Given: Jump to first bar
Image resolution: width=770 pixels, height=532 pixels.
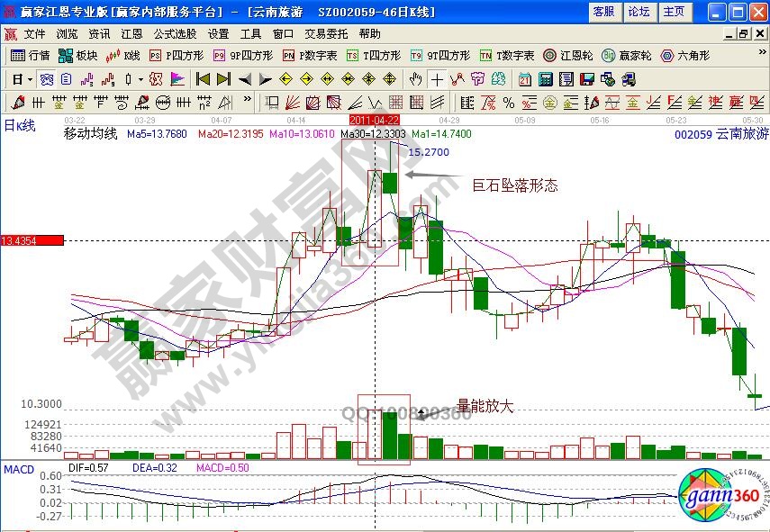Looking at the screenshot, I should pyautogui.click(x=203, y=79).
